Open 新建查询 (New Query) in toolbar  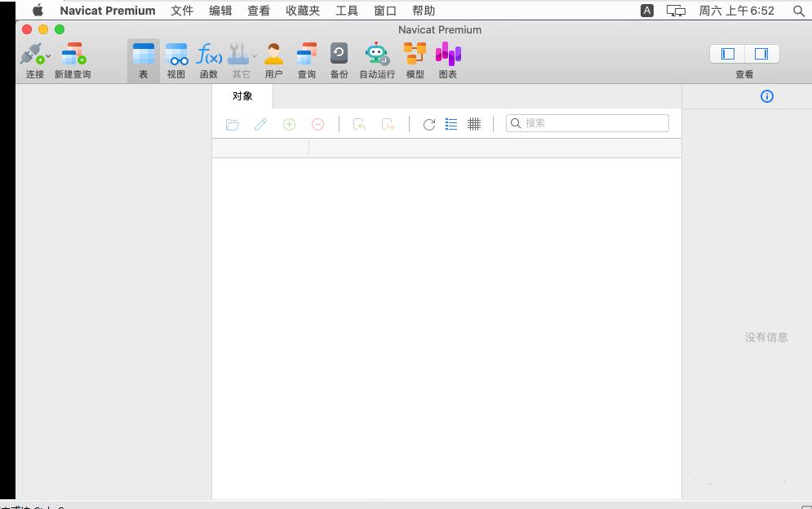point(73,55)
